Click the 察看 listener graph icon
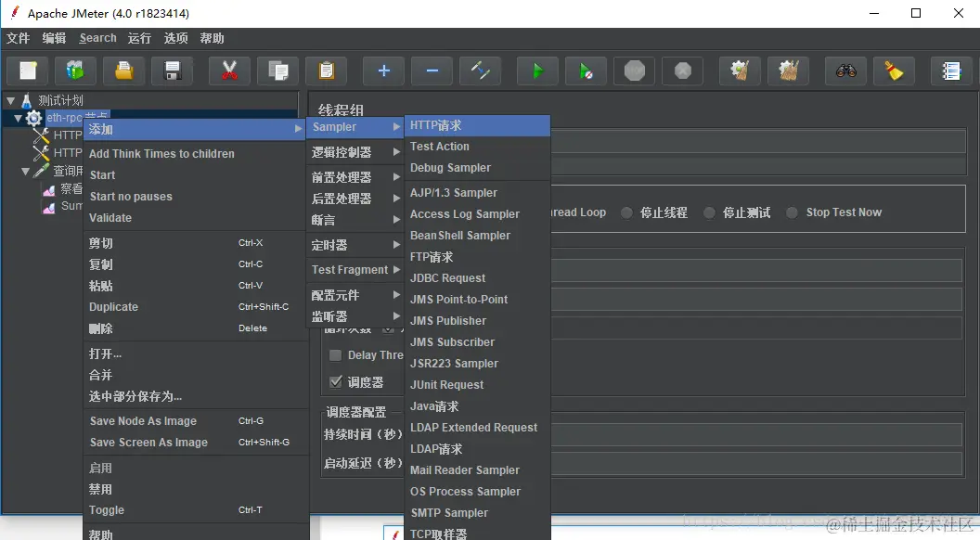Screen dimensions: 980x540 [49, 190]
